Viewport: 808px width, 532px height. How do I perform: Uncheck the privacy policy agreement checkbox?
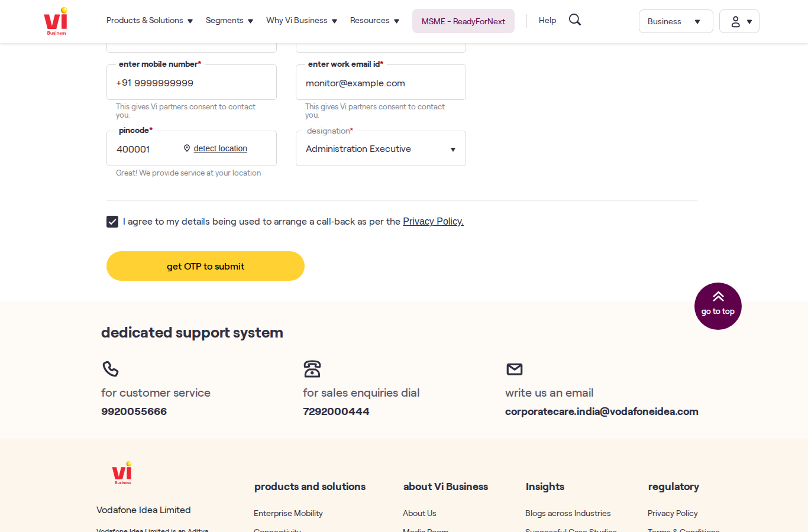[x=112, y=222]
